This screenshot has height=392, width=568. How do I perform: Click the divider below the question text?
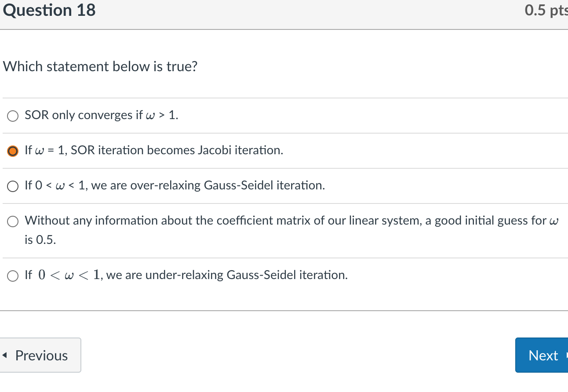284,98
